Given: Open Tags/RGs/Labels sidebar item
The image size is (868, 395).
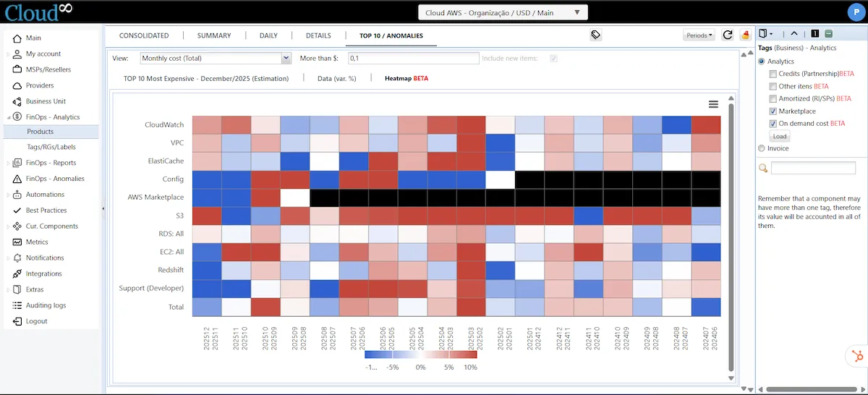Looking at the screenshot, I should (x=51, y=147).
